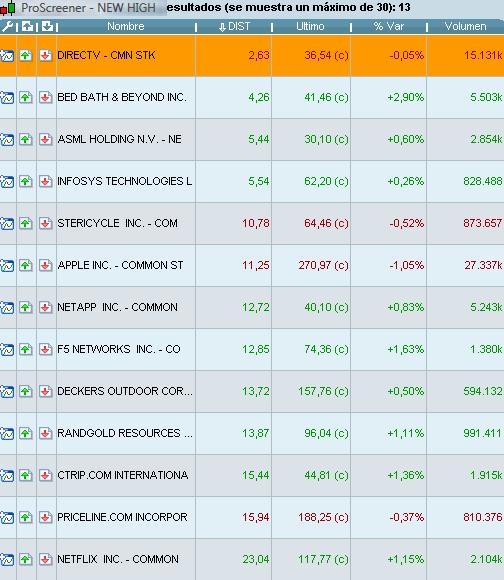The width and height of the screenshot is (504, 580).
Task: Open chart icon for INFOSYS row
Action: 7,182
